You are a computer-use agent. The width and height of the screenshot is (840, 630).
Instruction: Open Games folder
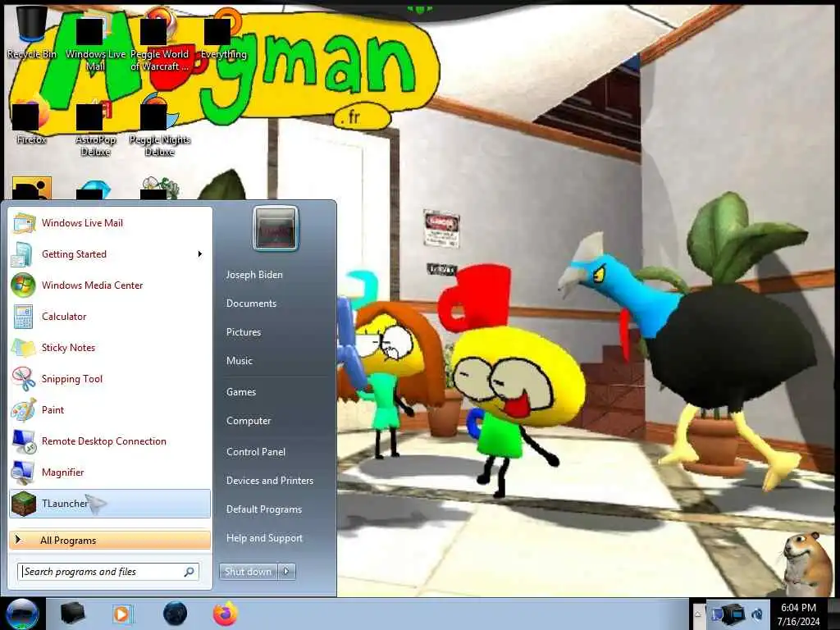click(241, 392)
